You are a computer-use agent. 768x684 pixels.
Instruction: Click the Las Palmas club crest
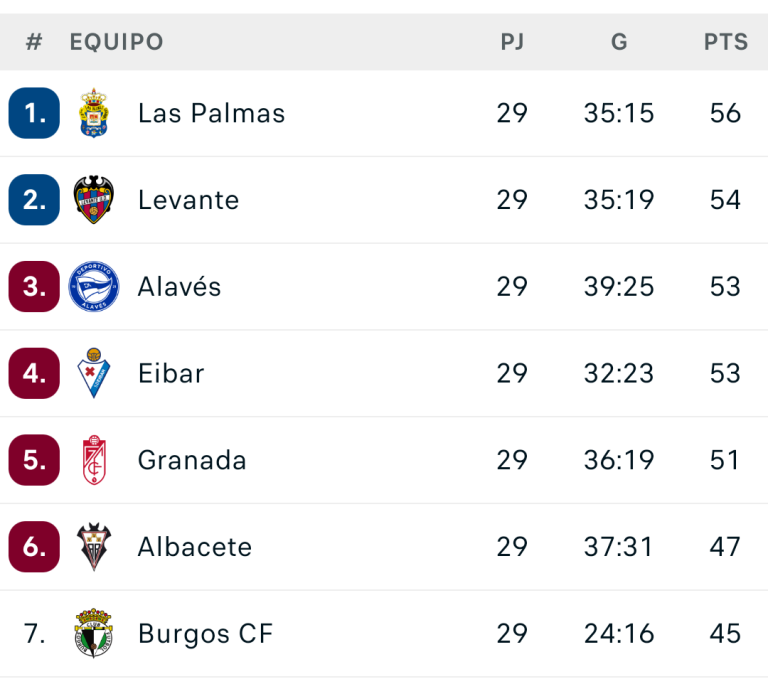(94, 113)
